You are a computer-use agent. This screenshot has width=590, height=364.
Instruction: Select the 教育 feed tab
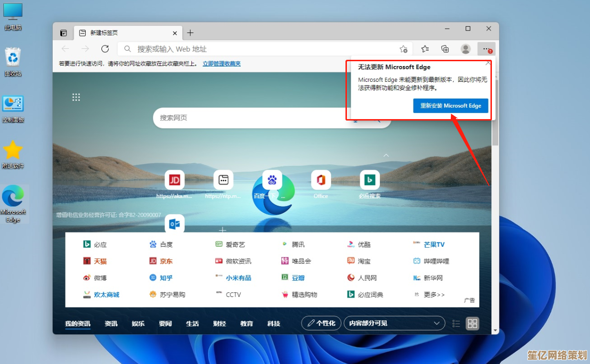click(247, 324)
